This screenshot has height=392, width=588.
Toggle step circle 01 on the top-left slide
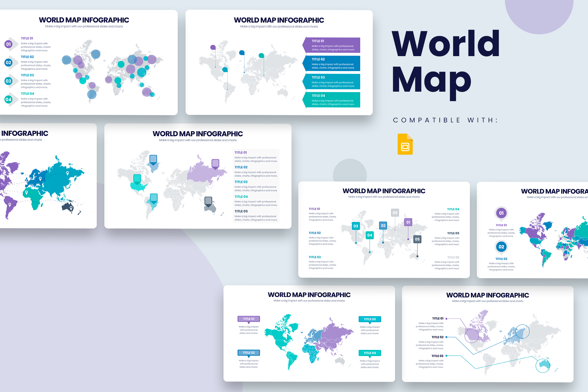pos(9,44)
